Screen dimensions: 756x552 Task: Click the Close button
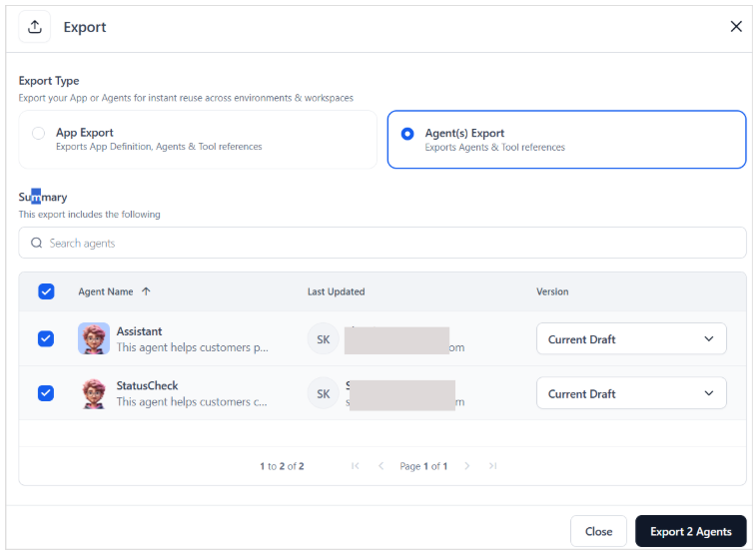pos(598,531)
